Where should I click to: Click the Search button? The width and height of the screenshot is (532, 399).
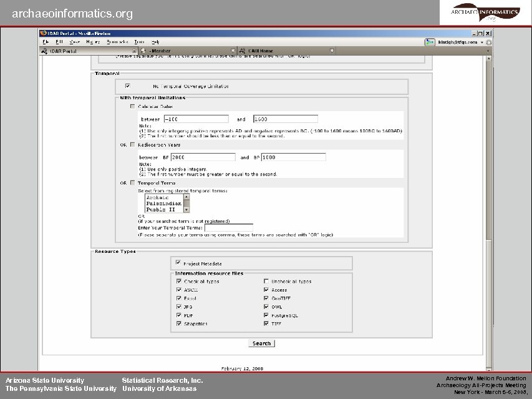coord(262,343)
